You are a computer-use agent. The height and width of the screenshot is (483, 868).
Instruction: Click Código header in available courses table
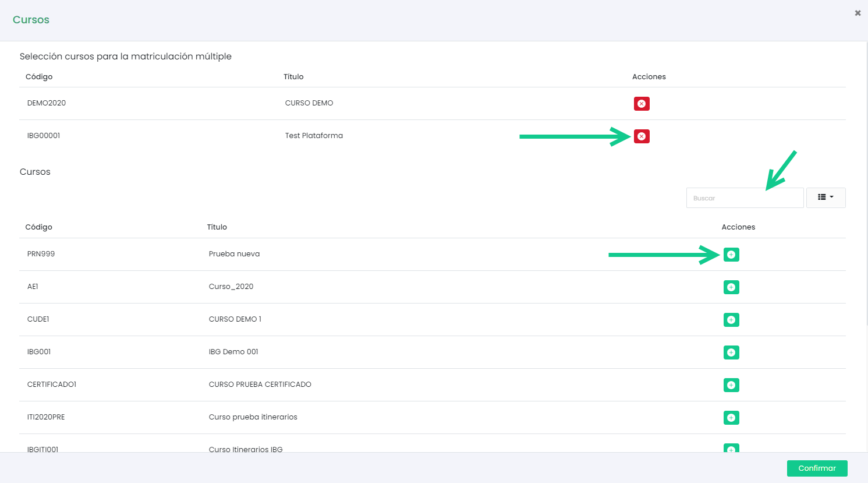pyautogui.click(x=38, y=227)
